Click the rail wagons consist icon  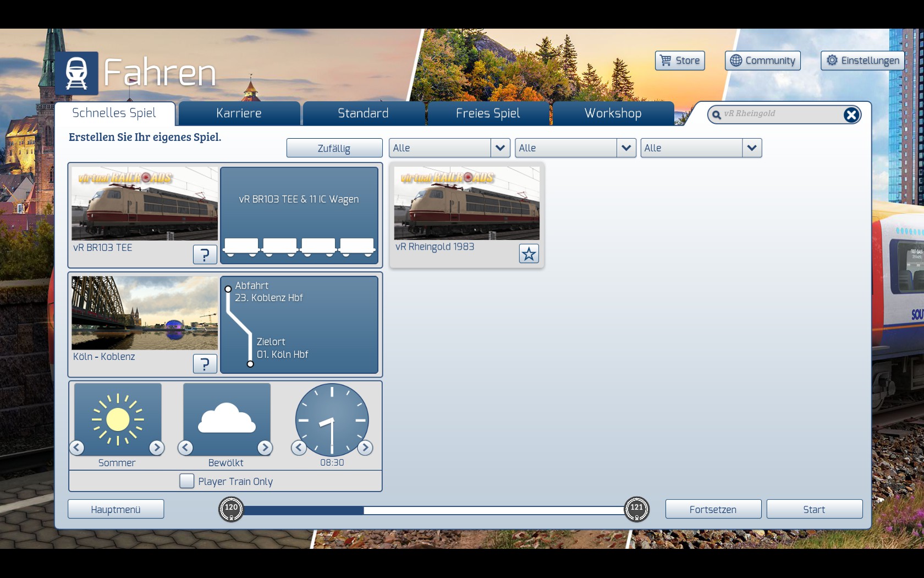(x=299, y=248)
